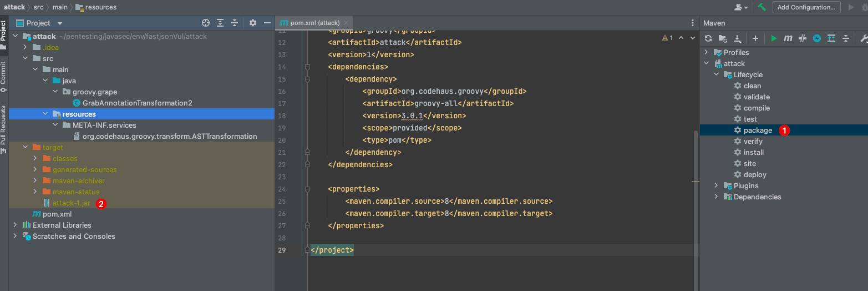Collapse the attack project root
Screen dimensions: 868x291
(x=15, y=36)
